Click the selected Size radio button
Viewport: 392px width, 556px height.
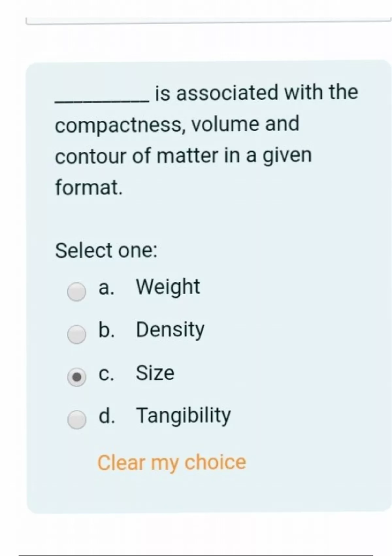(77, 377)
